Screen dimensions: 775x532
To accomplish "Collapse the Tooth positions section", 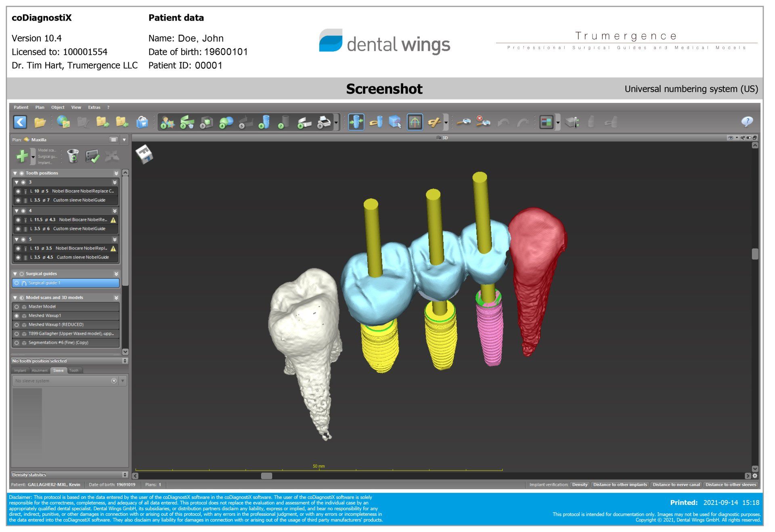I will [15, 173].
